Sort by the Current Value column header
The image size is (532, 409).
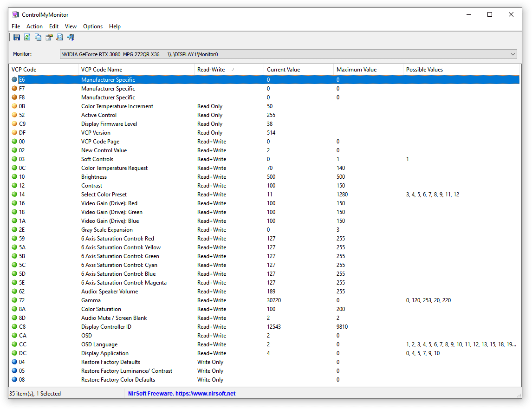(283, 70)
